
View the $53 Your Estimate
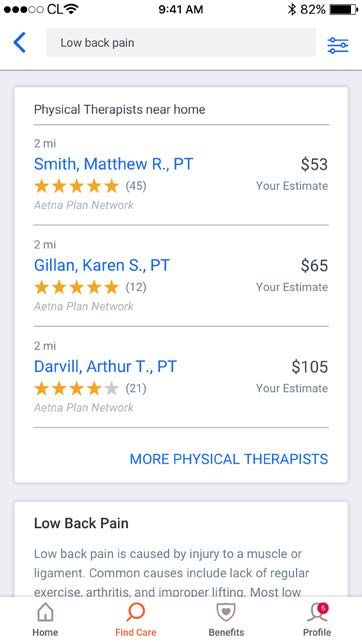(292, 174)
